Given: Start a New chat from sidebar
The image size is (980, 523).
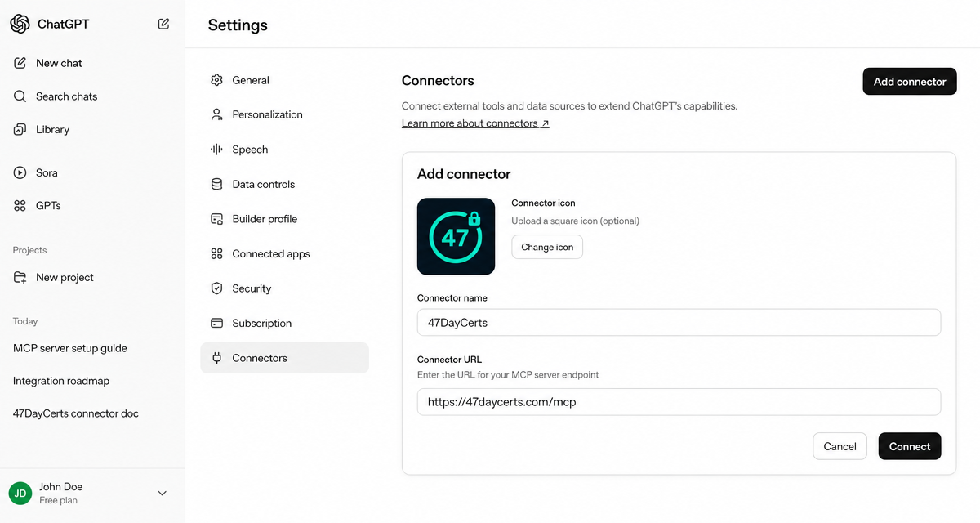Looking at the screenshot, I should [x=92, y=63].
